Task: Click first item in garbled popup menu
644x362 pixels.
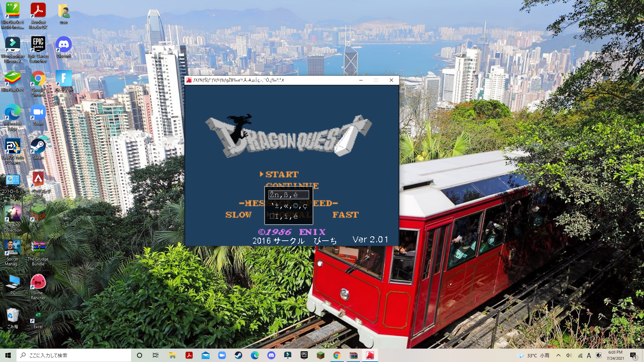Action: (288, 195)
